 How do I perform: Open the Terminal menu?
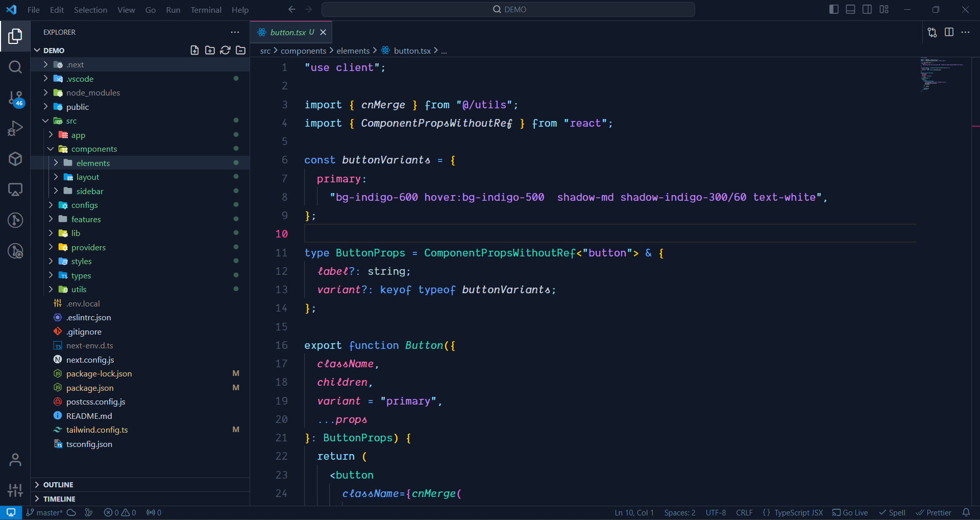206,10
